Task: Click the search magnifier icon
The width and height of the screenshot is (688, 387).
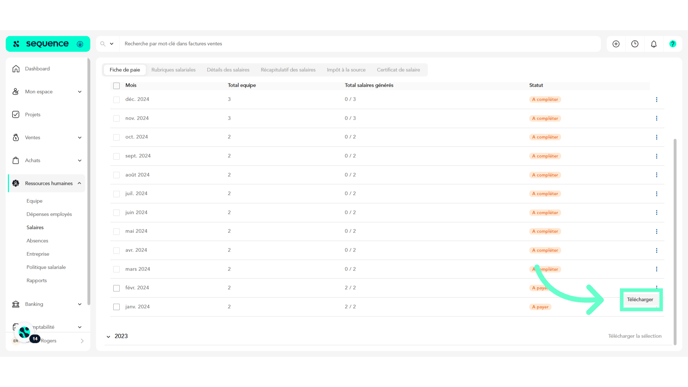Action: (x=103, y=44)
